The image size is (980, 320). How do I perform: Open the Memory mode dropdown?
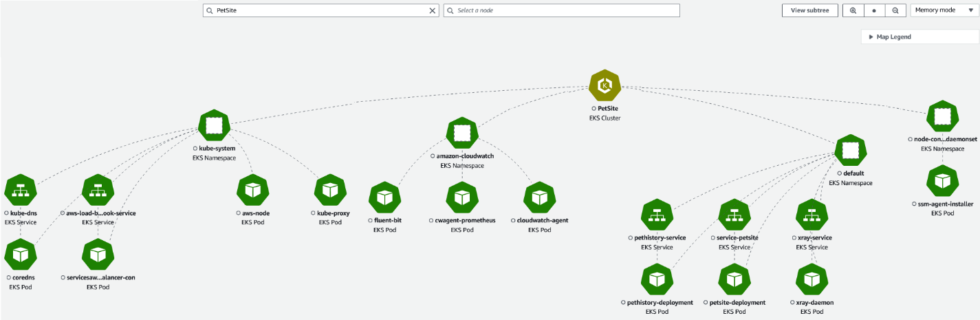click(944, 10)
